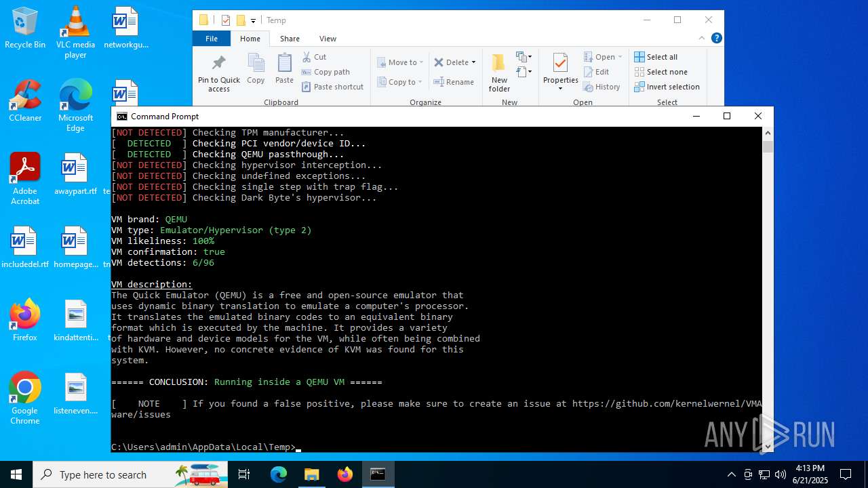Click Copy path in Explorer ribbon
Image resolution: width=868 pixels, height=488 pixels.
(325, 72)
